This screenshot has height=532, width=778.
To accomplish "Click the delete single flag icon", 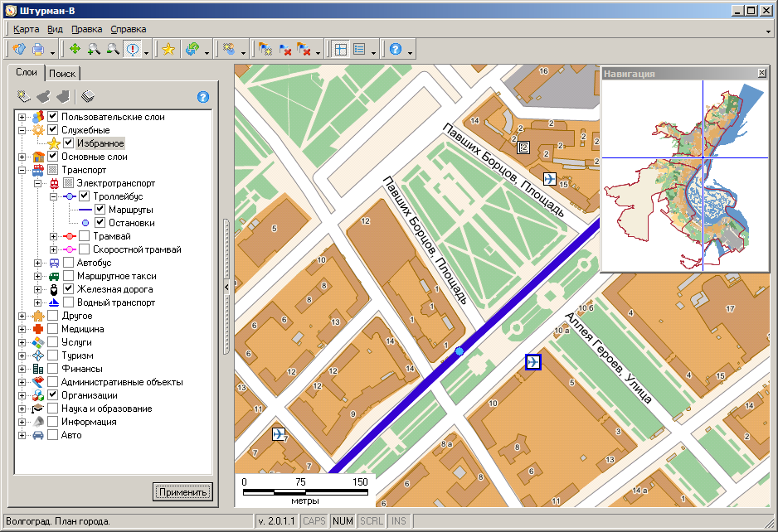I will [x=284, y=49].
